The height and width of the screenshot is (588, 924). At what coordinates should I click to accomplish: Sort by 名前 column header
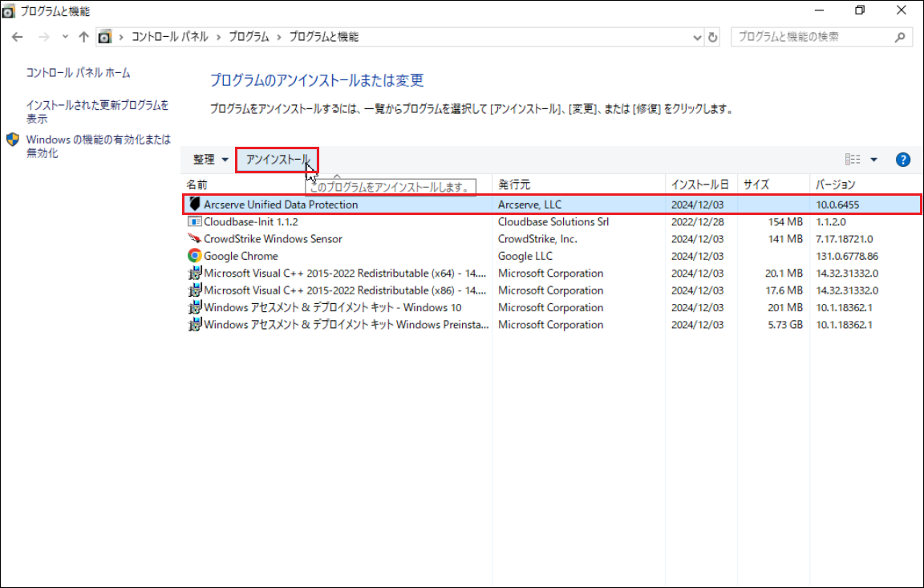197,185
